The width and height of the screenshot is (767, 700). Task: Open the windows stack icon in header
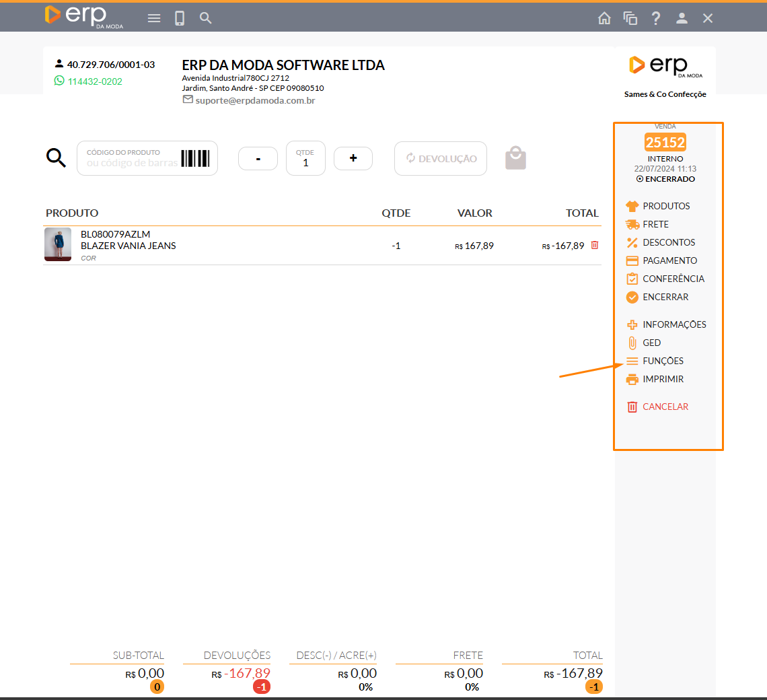pos(630,18)
